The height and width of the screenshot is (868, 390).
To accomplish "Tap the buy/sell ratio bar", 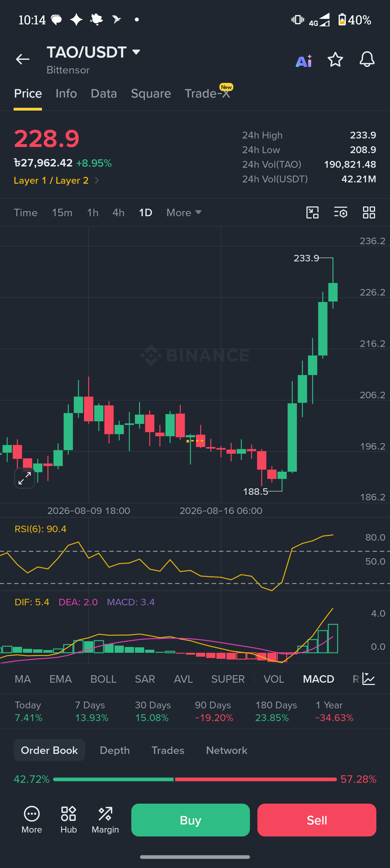I will click(195, 779).
